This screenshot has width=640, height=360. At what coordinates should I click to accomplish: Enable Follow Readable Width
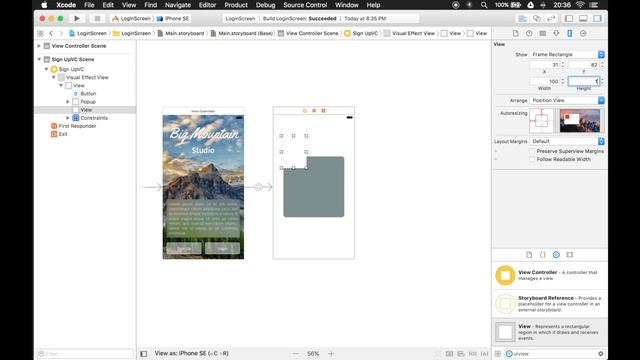point(532,159)
